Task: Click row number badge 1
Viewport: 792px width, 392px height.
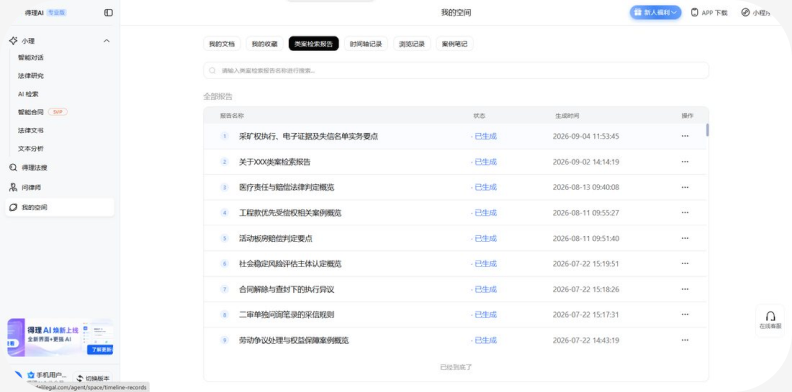Action: [225, 136]
